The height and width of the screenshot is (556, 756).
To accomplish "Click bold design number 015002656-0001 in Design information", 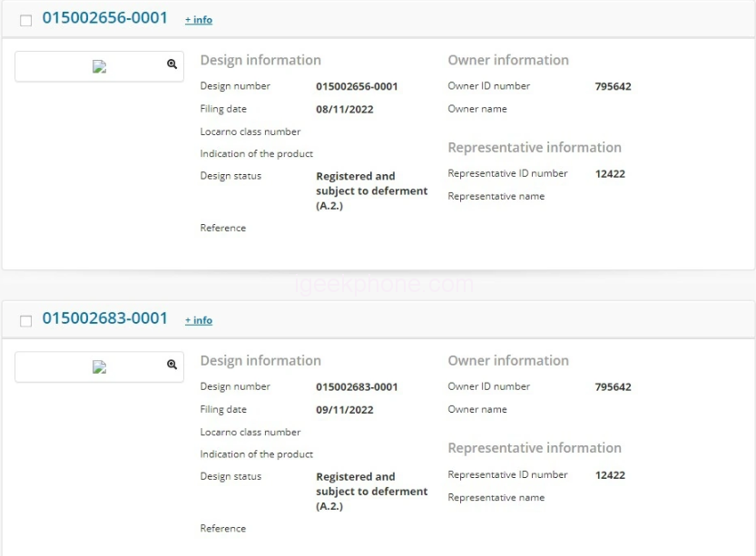I will [x=357, y=87].
